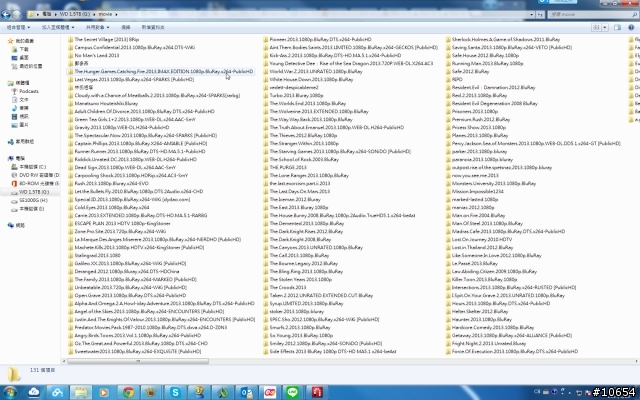Open the change-view icon in toolbar

[596, 27]
